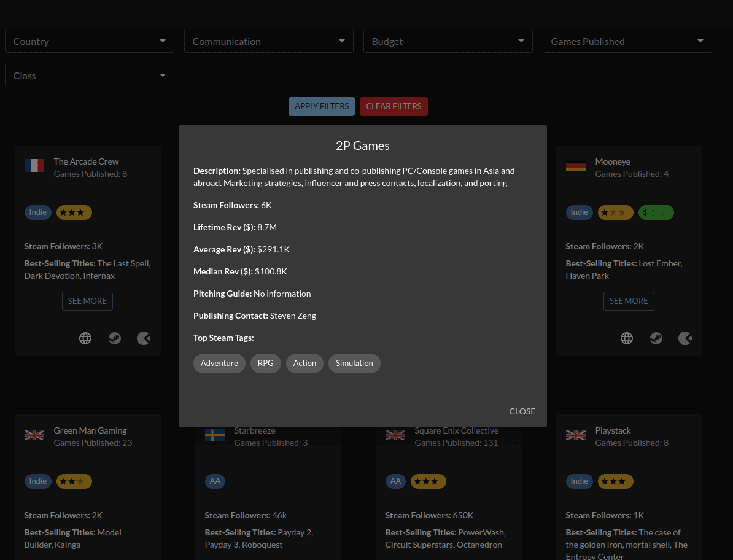Click the AA badge on Starbreeze card

[x=215, y=481]
